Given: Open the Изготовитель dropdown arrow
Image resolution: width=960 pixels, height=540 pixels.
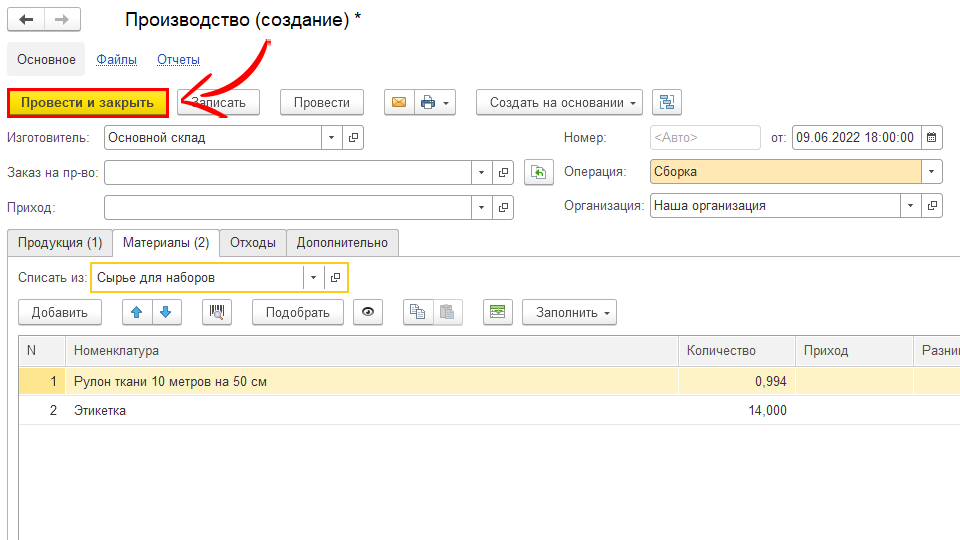Looking at the screenshot, I should tap(331, 137).
